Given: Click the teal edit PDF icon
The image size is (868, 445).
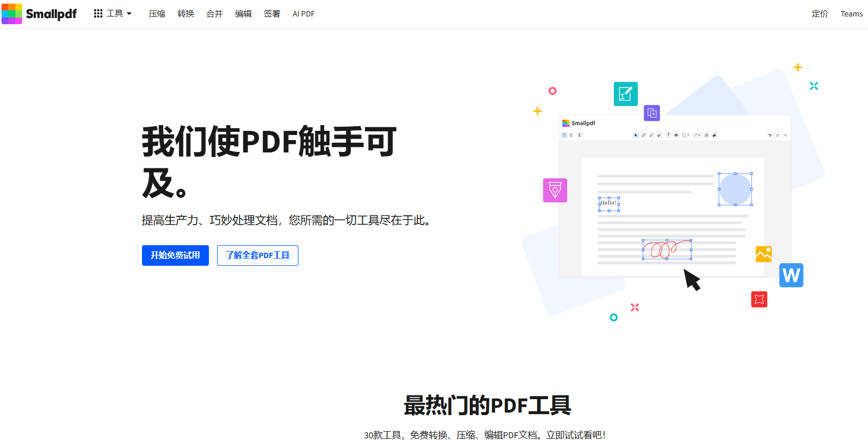Looking at the screenshot, I should pyautogui.click(x=625, y=94).
